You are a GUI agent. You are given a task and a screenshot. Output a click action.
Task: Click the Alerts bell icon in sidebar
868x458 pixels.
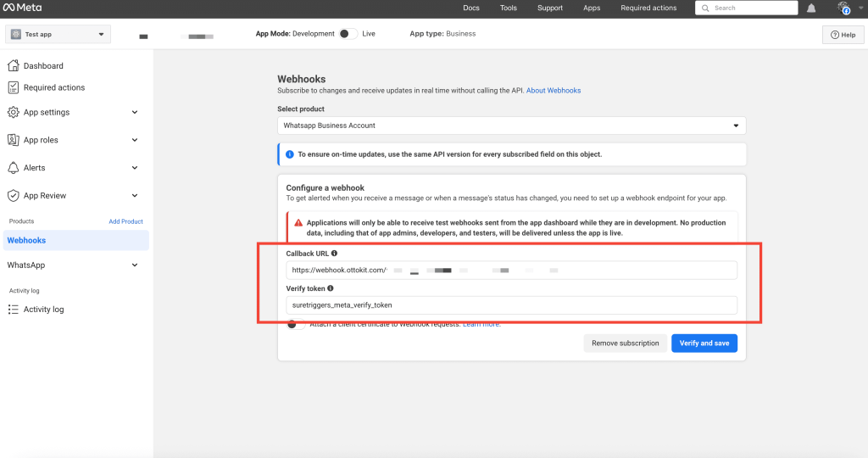(13, 168)
